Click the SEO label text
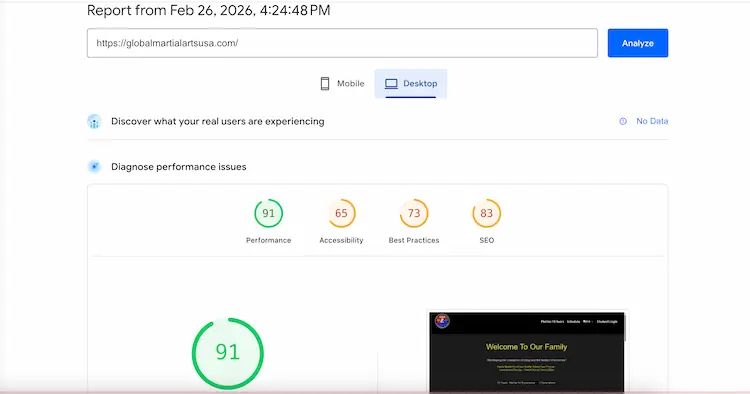Image resolution: width=750 pixels, height=394 pixels. tap(486, 240)
